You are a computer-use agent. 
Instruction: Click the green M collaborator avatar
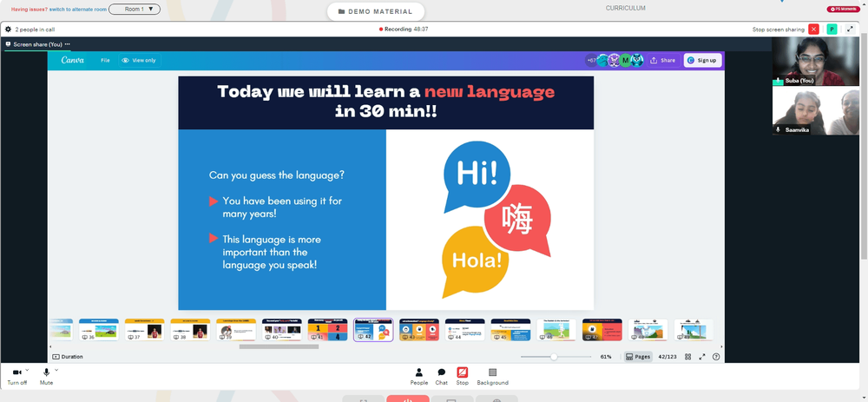[626, 61]
